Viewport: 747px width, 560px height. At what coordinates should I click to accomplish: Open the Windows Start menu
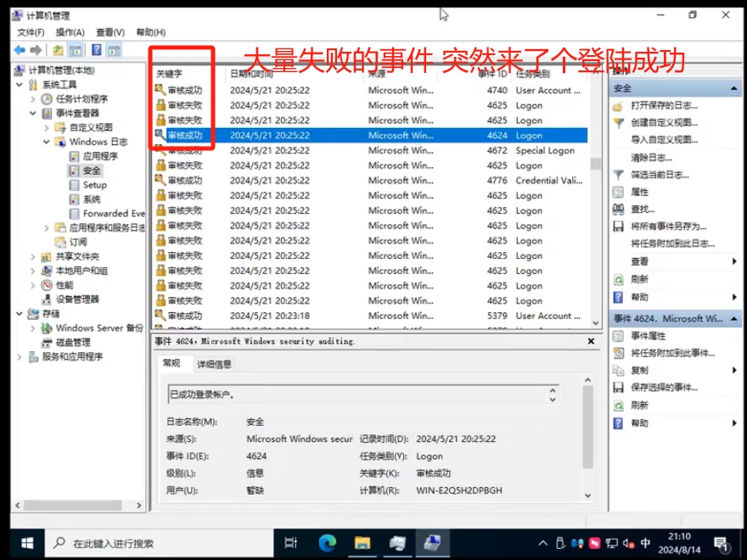[28, 543]
